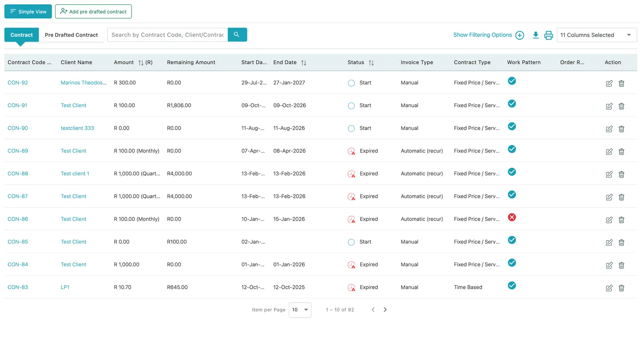Viewport: 640px width, 364px height.
Task: Edit contract CON-84
Action: 609,265
